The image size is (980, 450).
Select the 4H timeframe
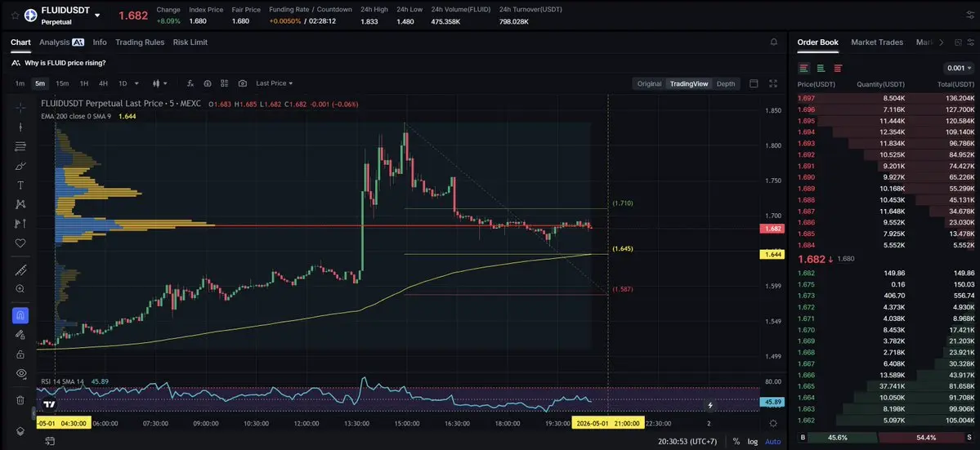click(x=103, y=83)
